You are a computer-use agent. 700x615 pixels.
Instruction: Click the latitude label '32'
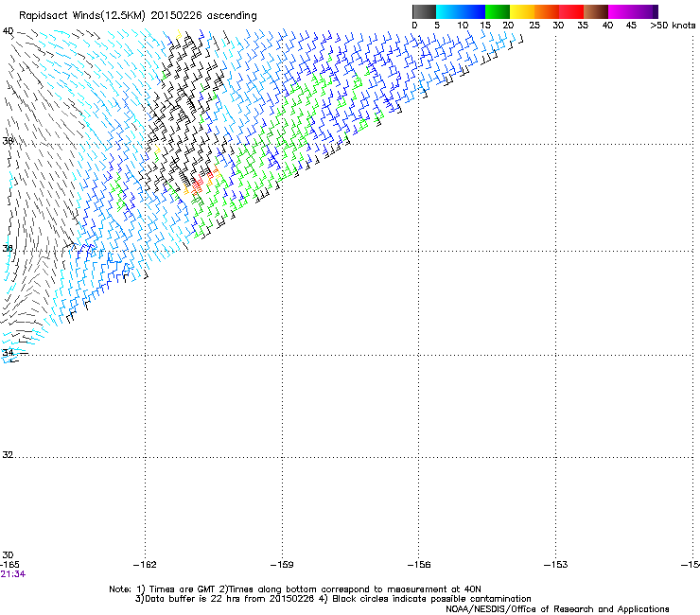[x=8, y=455]
